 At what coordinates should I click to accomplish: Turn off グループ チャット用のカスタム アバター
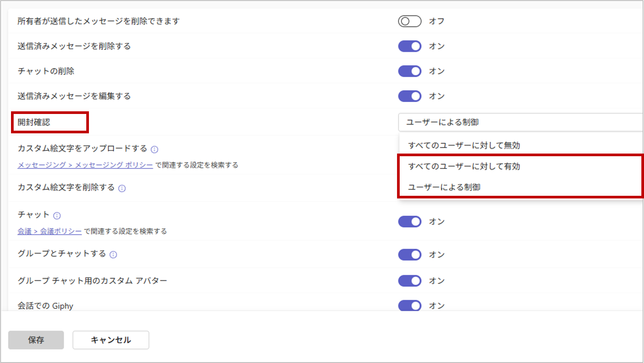tap(409, 280)
